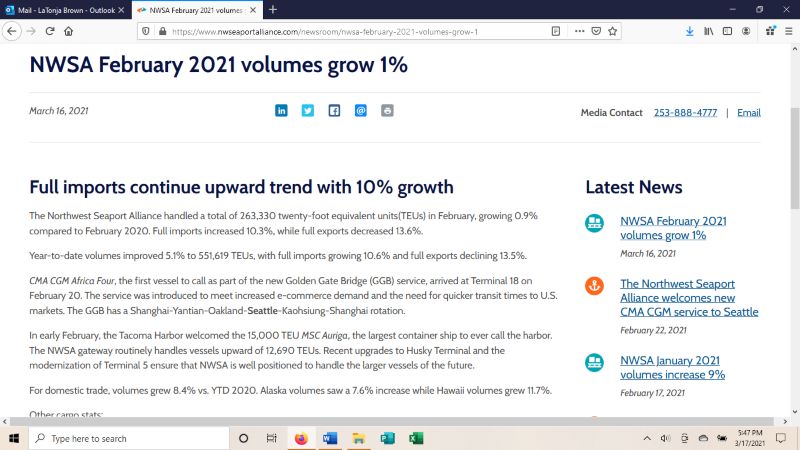Open the Library history and bookmarks
The width and height of the screenshot is (800, 450).
tap(709, 31)
